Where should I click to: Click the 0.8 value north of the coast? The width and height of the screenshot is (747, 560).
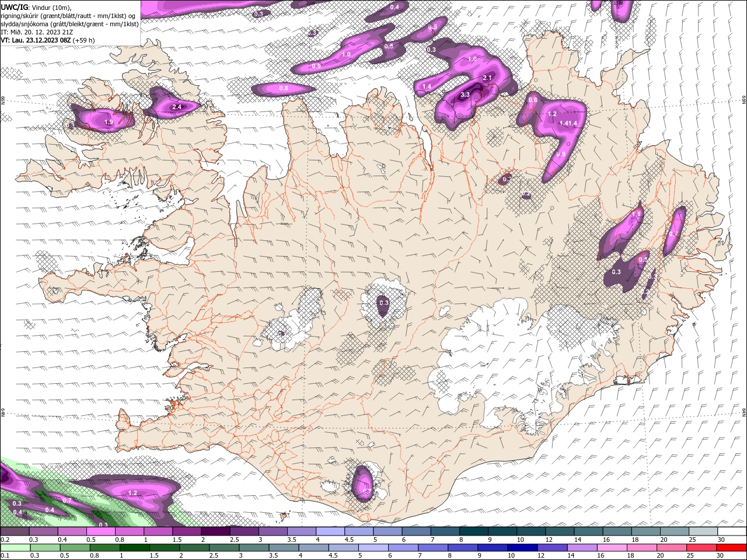[x=284, y=88]
